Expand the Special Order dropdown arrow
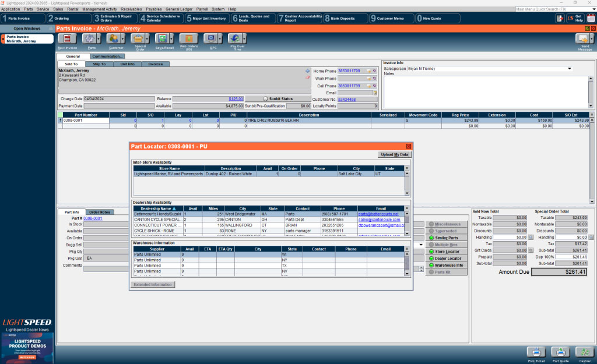The width and height of the screenshot is (597, 364). [148, 39]
